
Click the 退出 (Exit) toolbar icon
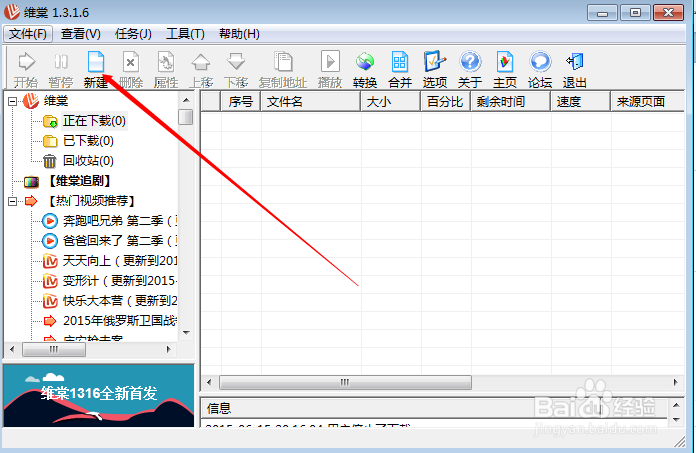point(574,70)
